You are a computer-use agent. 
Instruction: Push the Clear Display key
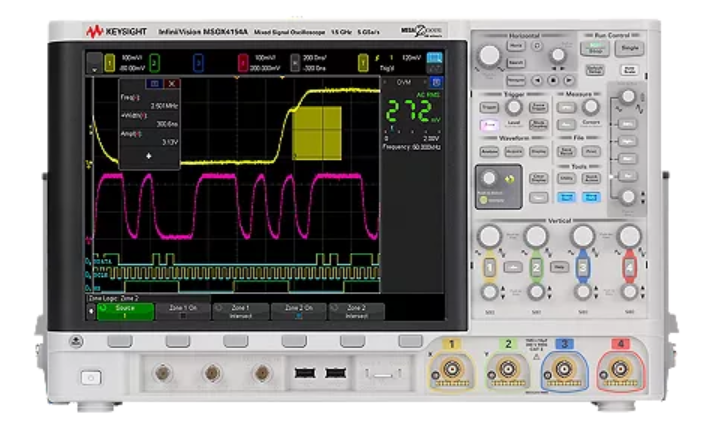tap(538, 178)
